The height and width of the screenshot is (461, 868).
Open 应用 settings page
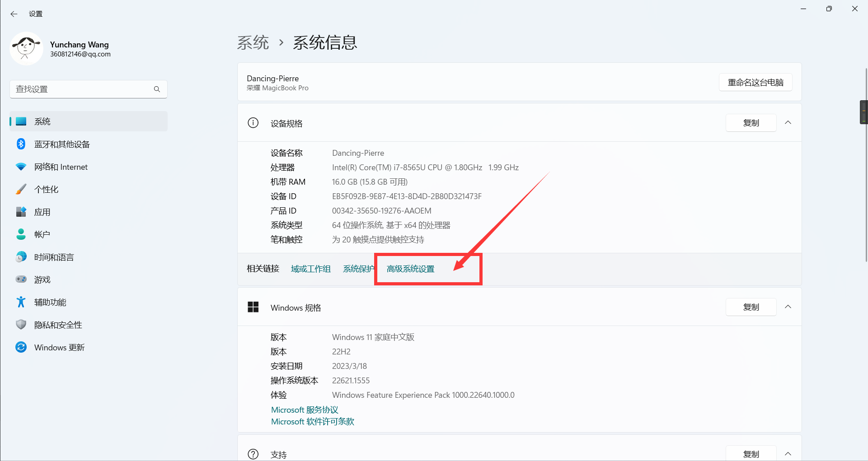[x=89, y=212]
